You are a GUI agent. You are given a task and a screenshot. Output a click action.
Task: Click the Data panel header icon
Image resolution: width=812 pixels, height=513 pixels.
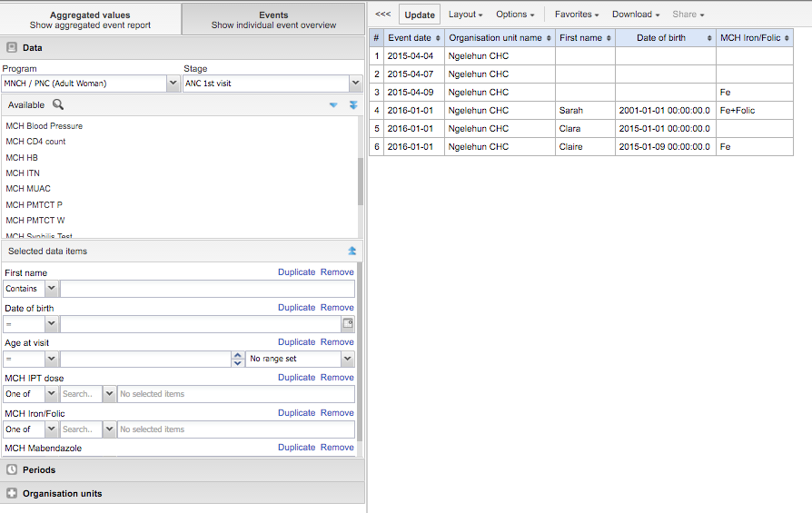12,47
